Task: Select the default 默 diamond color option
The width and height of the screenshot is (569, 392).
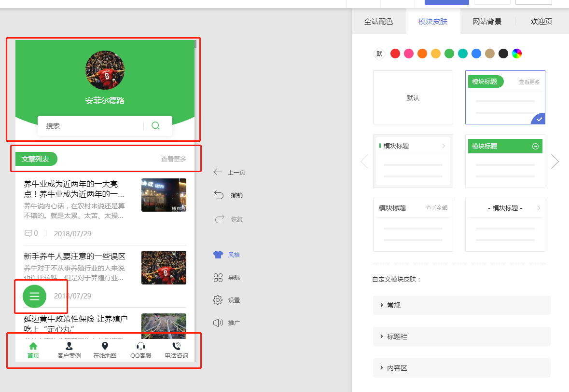Action: coord(379,54)
